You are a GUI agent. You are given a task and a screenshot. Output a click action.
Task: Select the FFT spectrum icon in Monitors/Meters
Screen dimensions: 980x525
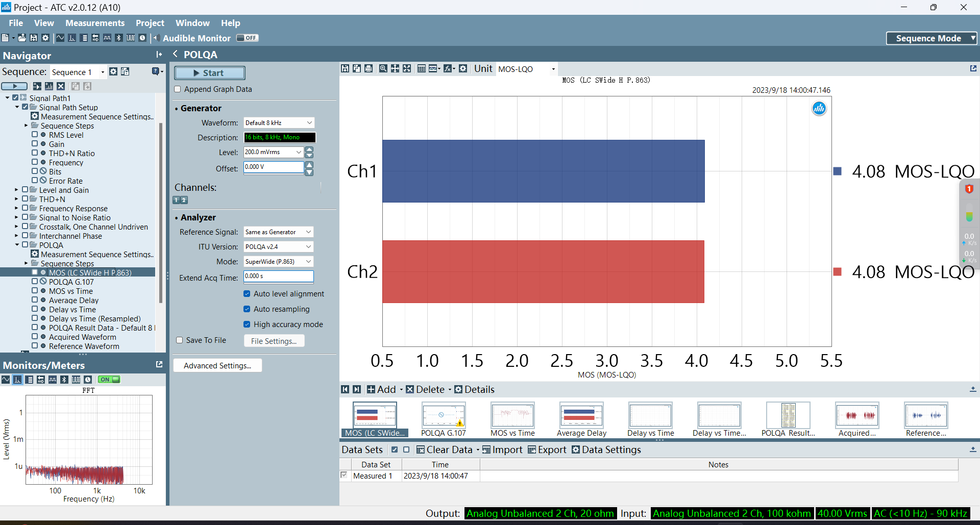[17, 380]
